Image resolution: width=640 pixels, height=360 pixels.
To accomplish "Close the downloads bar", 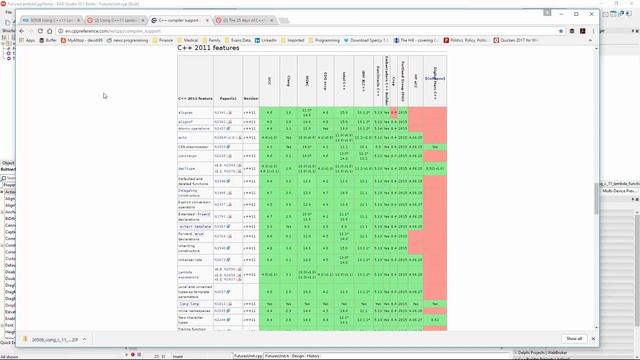I will (593, 339).
